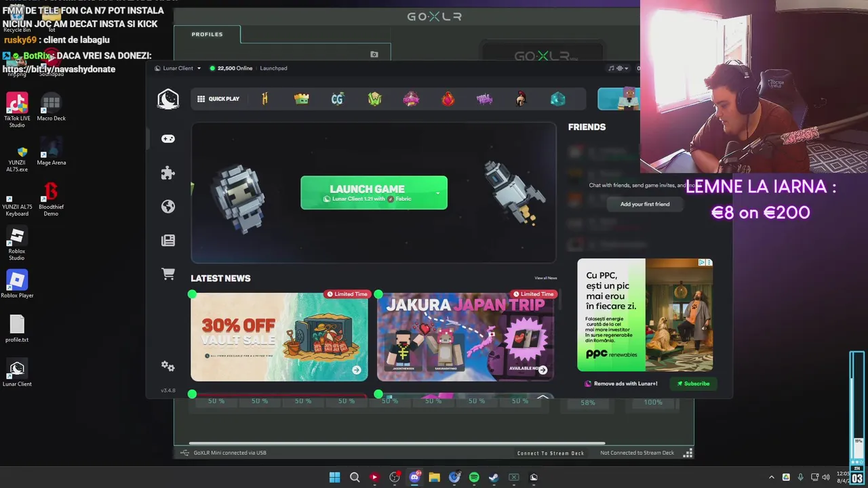Click View all News link
This screenshot has width=868, height=488.
(545, 278)
